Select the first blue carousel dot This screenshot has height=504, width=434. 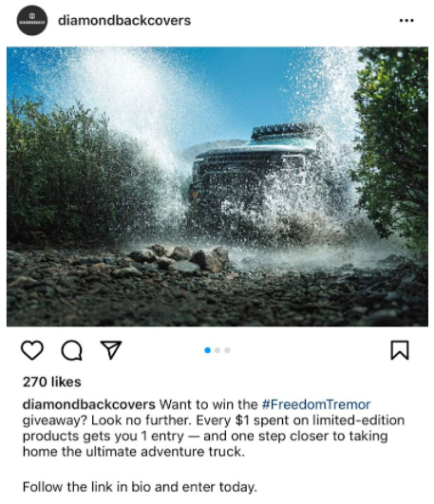tap(208, 350)
